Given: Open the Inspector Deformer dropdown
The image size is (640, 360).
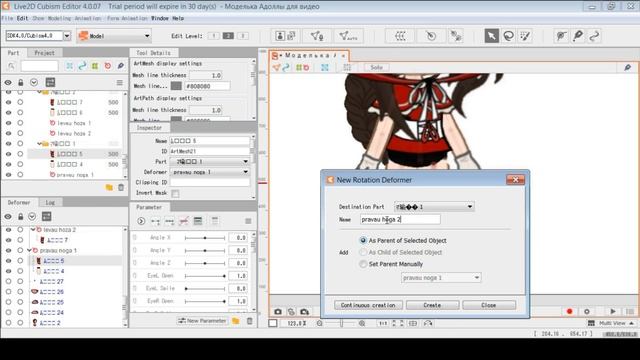Looking at the screenshot, I should point(209,172).
